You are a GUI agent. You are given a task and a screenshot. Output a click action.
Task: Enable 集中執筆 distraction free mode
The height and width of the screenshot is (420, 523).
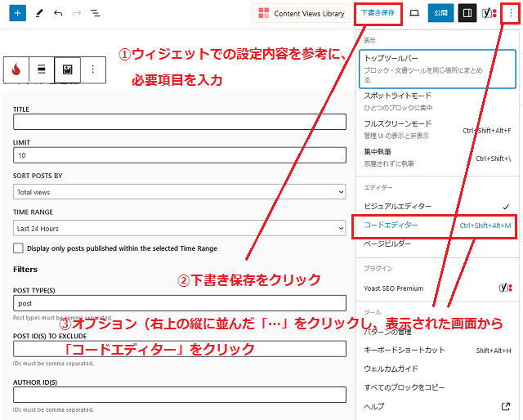click(437, 158)
